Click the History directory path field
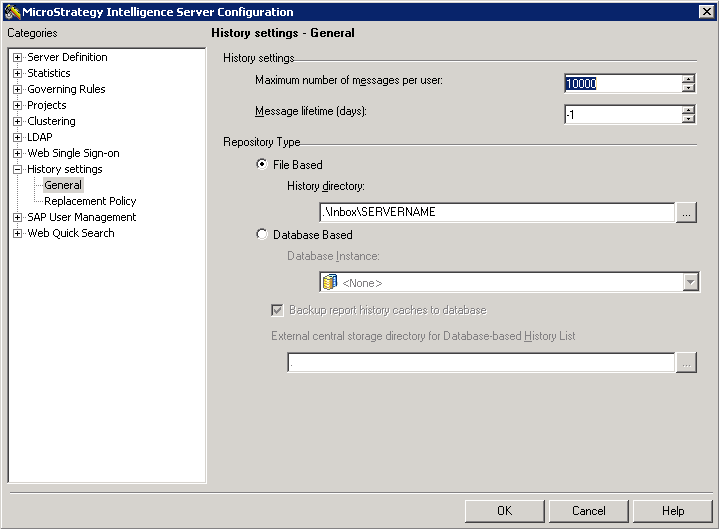The image size is (719, 529). point(497,212)
